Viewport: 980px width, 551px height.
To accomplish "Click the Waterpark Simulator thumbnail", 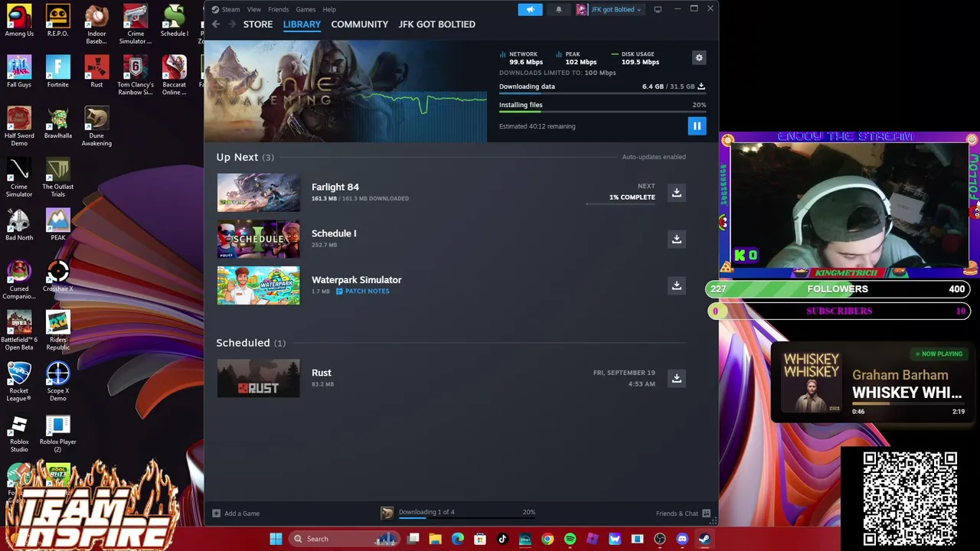I will click(258, 285).
